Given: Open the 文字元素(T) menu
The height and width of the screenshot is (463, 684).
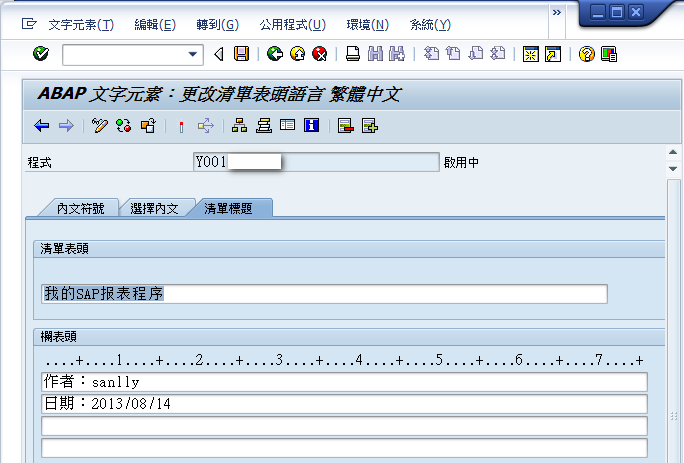Looking at the screenshot, I should point(81,25).
